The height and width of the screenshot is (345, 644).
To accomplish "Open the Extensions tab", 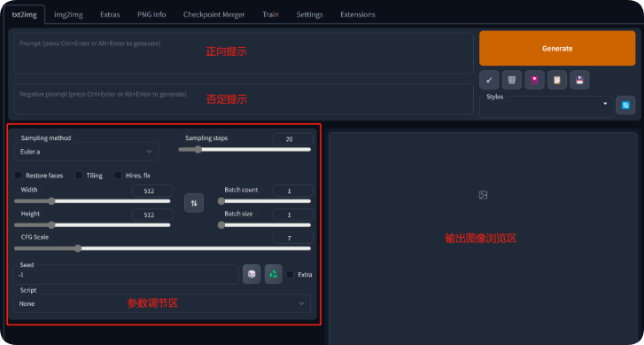I will (x=358, y=14).
